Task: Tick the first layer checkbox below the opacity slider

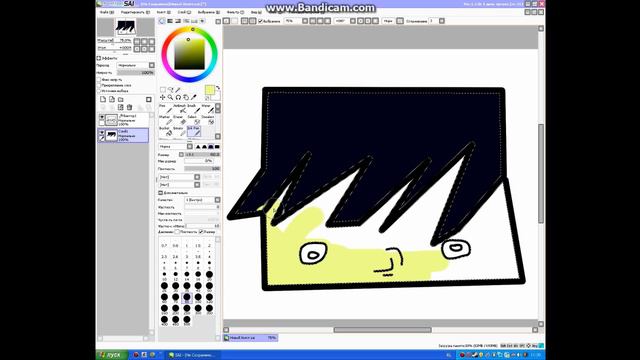Action: (x=99, y=80)
